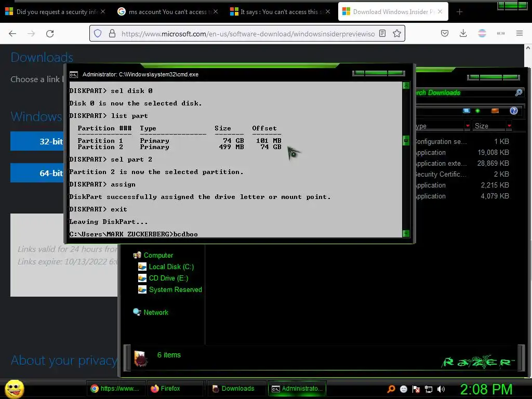
Task: Select 'Download Windows Insider' tab
Action: tap(393, 12)
